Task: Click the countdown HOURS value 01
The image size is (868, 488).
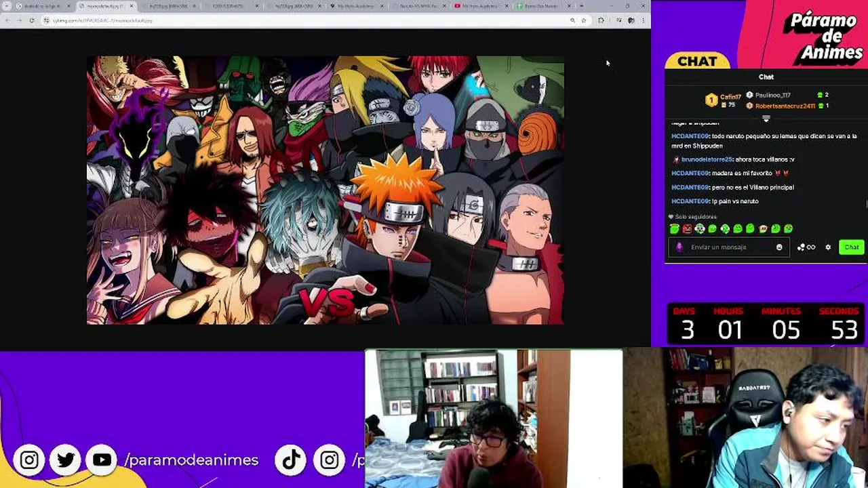Action: 730,330
